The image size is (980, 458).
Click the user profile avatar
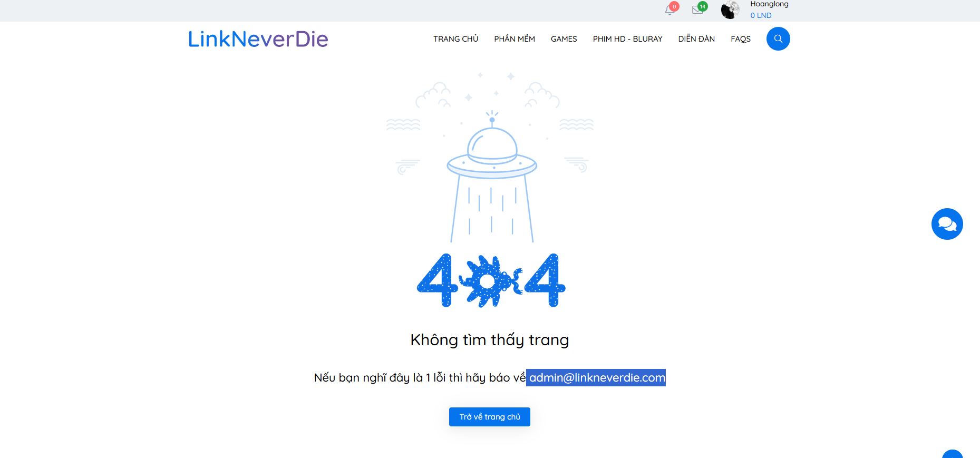(x=730, y=10)
